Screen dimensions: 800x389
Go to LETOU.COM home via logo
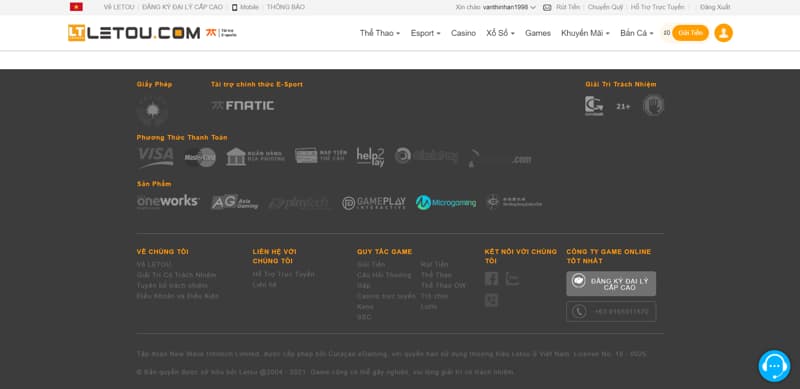(x=134, y=33)
